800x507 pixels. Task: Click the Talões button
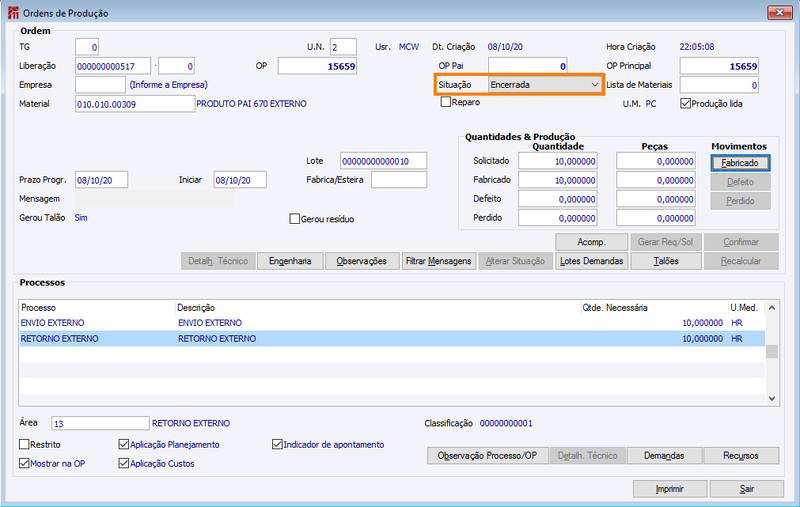tap(666, 261)
